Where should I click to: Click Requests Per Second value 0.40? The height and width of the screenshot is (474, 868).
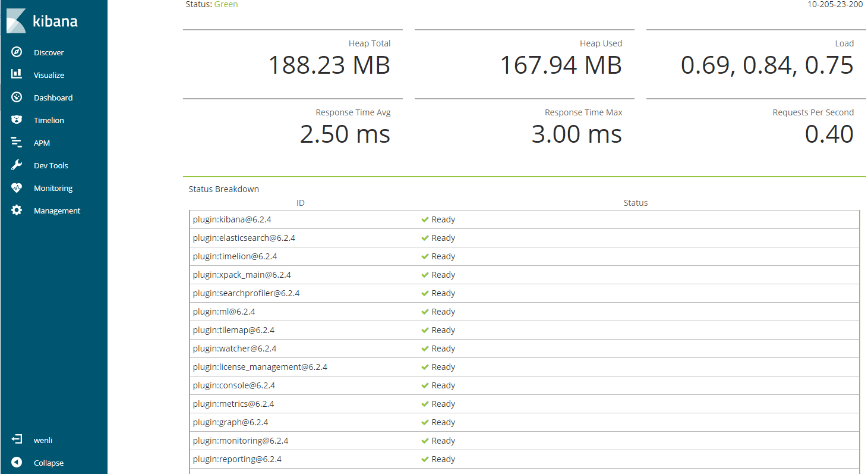coord(829,134)
